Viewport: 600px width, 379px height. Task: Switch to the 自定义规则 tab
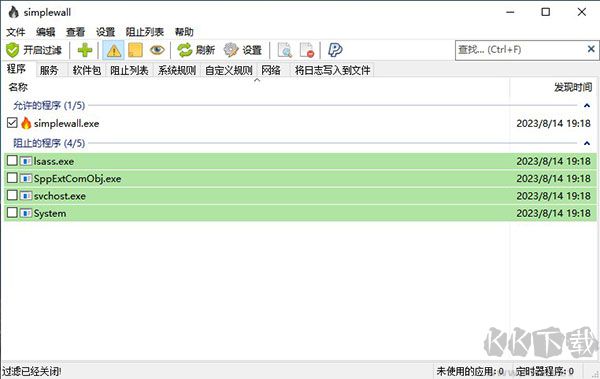[x=228, y=70]
